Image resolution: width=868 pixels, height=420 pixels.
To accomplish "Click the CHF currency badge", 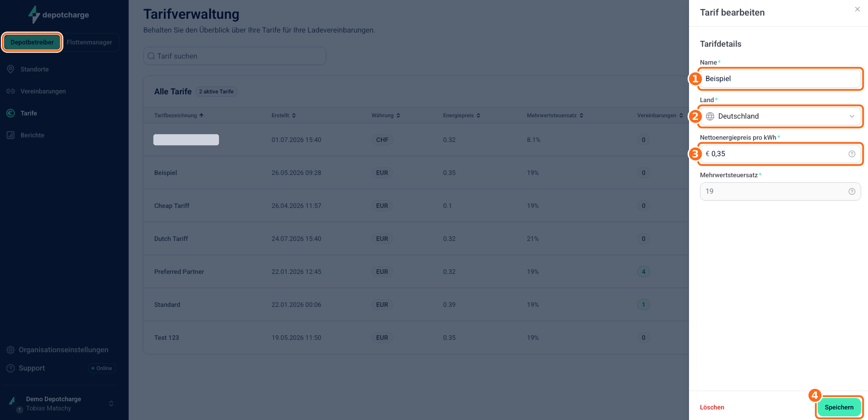I will pyautogui.click(x=382, y=140).
